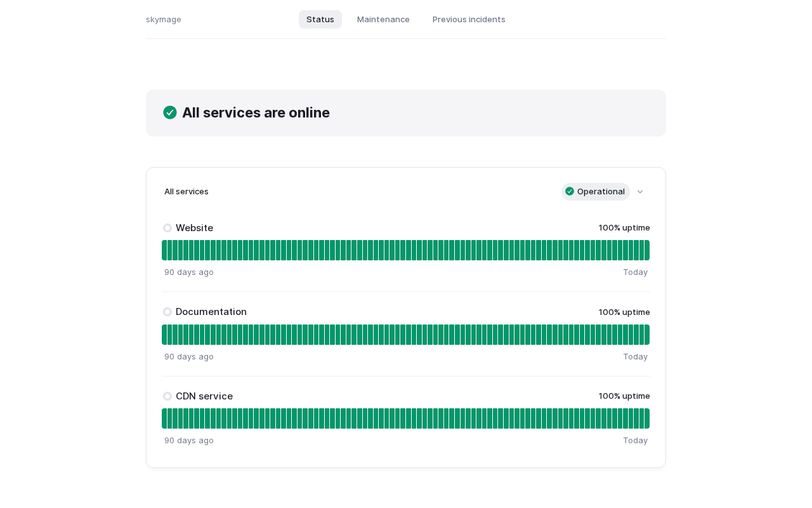812x508 pixels.
Task: Expand the All services chevron
Action: point(640,192)
